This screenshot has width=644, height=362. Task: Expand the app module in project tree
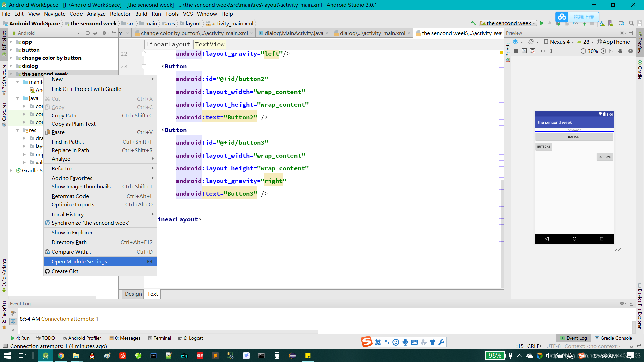point(11,42)
